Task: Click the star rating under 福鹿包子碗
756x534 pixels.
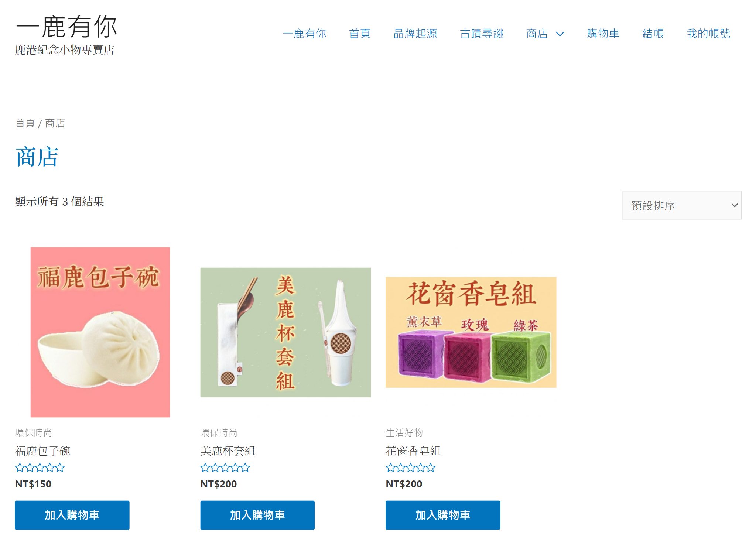Action: click(40, 468)
